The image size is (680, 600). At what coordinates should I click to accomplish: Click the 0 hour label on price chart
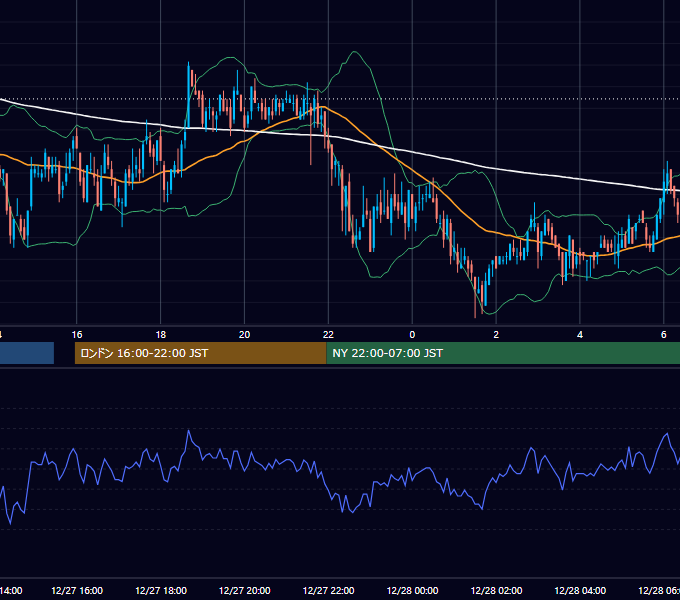tap(412, 335)
